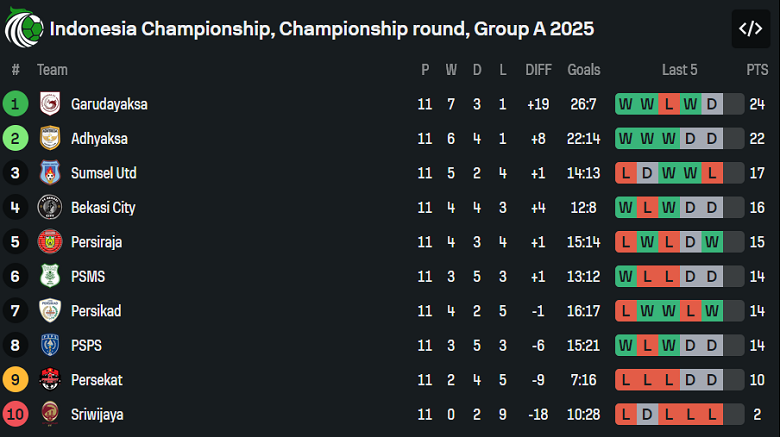Click the Adhyaksa team crest
This screenshot has height=437, width=780.
click(x=50, y=138)
